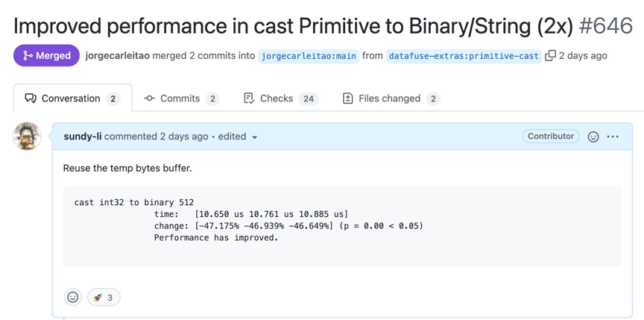
Task: Open the Commits tab
Action: tap(181, 98)
